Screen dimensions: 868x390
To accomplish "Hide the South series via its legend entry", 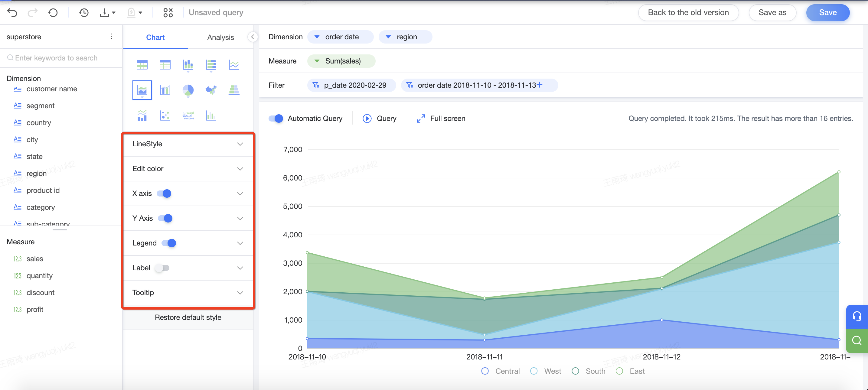I will point(587,371).
